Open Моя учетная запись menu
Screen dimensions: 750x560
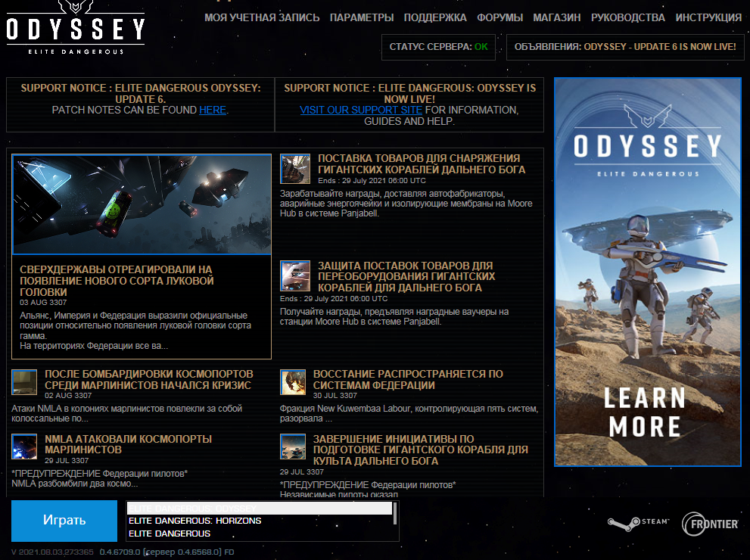(262, 17)
